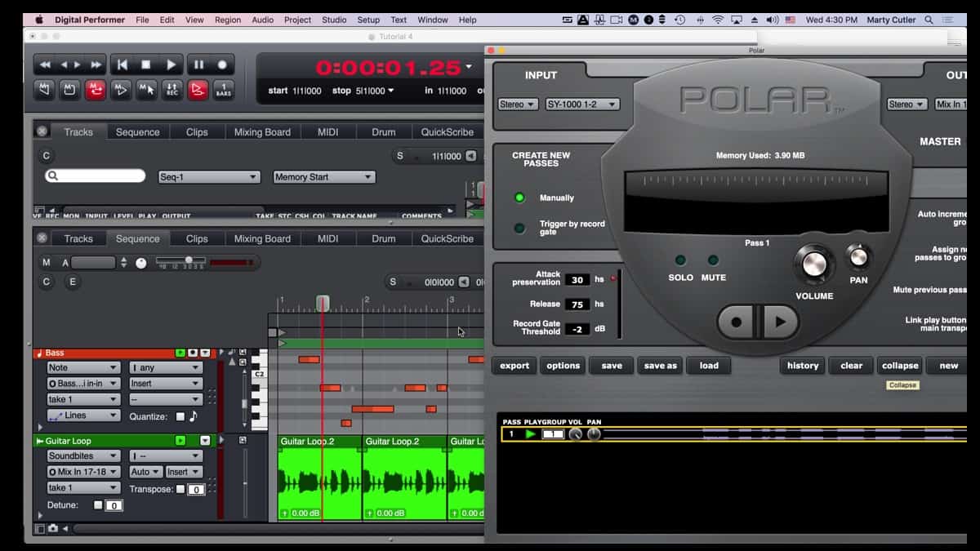Open the Lines display mode dropdown
Screen dimensions: 980x551
(83, 415)
